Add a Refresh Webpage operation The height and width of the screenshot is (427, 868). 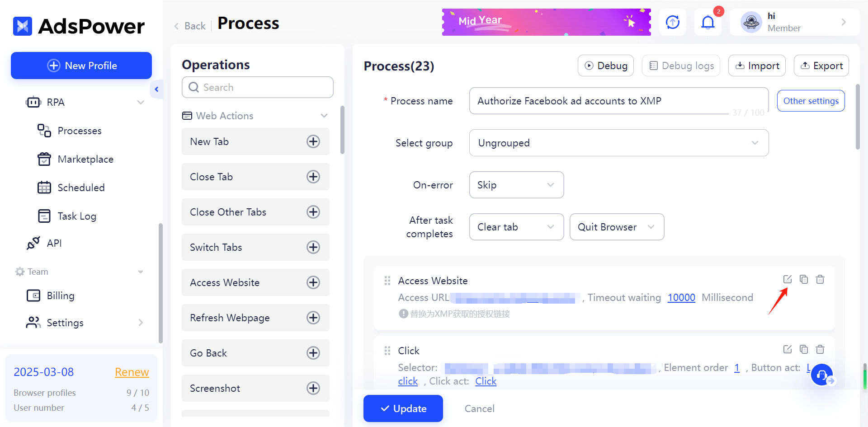click(x=313, y=318)
